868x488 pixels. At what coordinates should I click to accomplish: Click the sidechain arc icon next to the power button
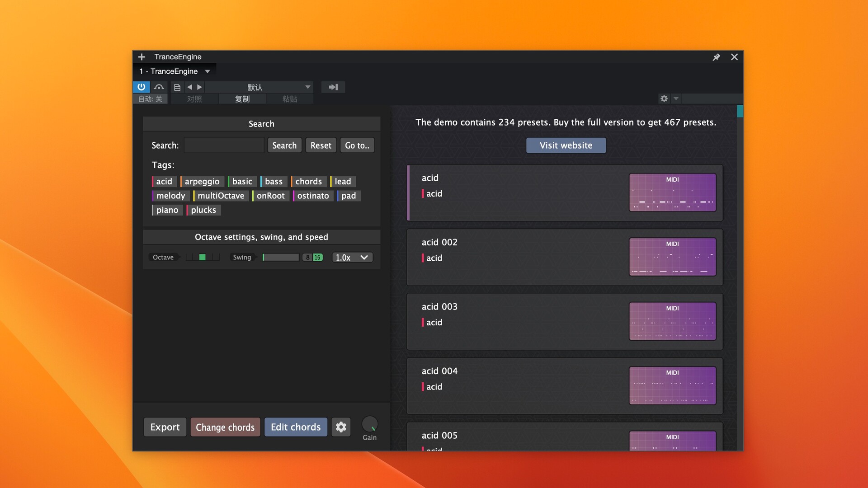coord(159,87)
